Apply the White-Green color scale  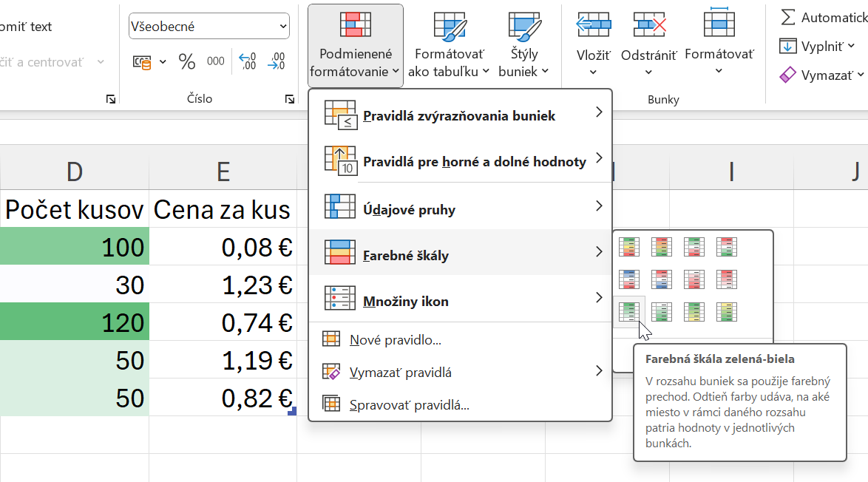[x=662, y=312]
